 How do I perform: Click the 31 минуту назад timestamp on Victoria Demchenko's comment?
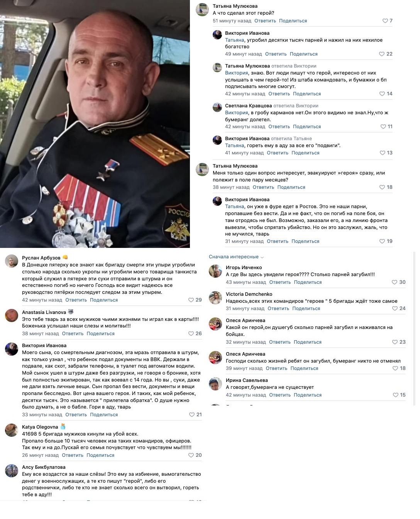coord(245,309)
